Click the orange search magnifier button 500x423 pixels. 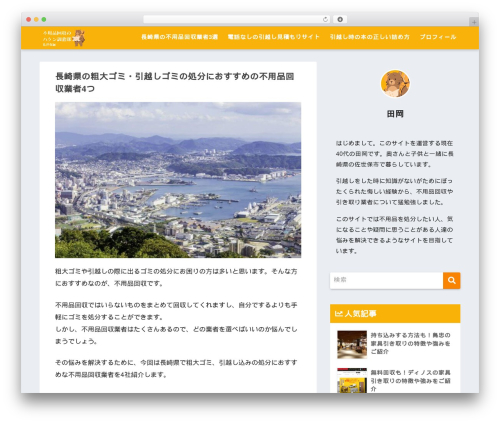452,280
